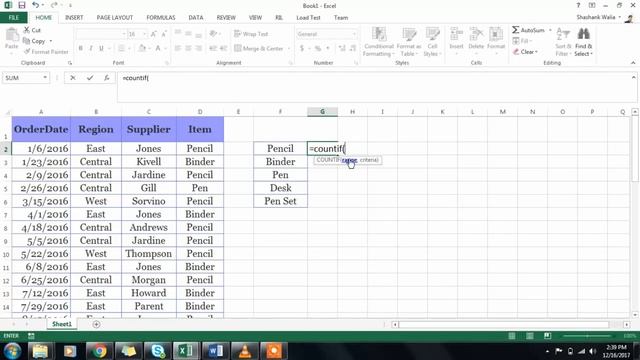Expand Merge & Center dropdown arrow
The height and width of the screenshot is (360, 640).
289,48
